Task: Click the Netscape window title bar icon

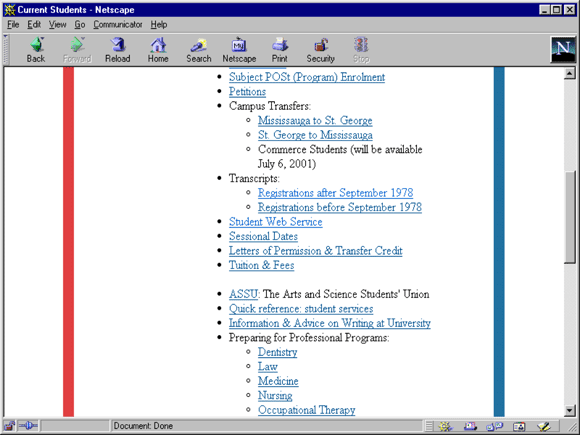Action: coord(10,10)
